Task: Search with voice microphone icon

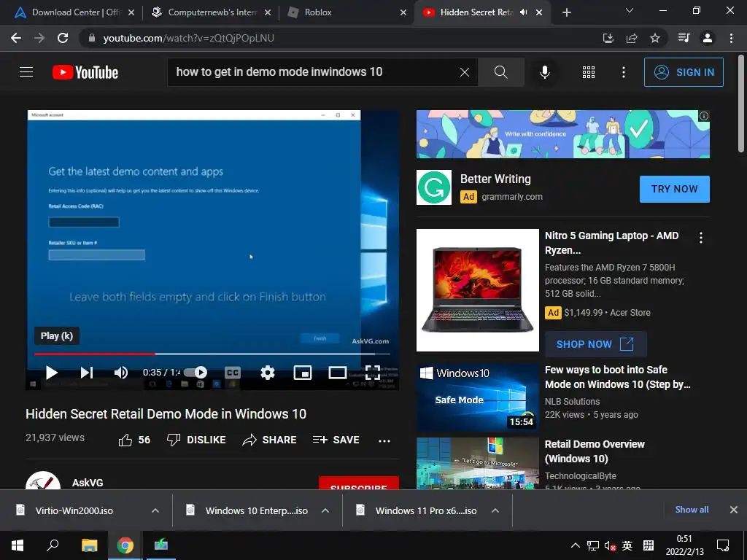Action: click(x=544, y=72)
